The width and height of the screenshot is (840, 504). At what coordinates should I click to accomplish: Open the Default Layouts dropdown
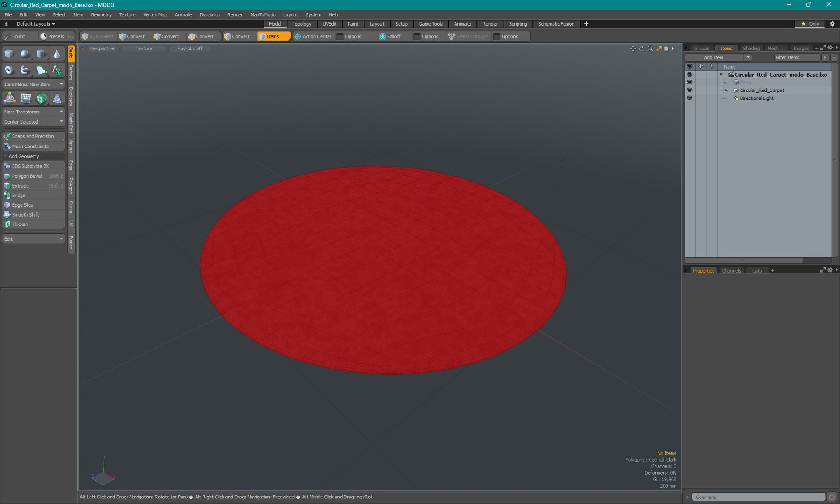(35, 24)
